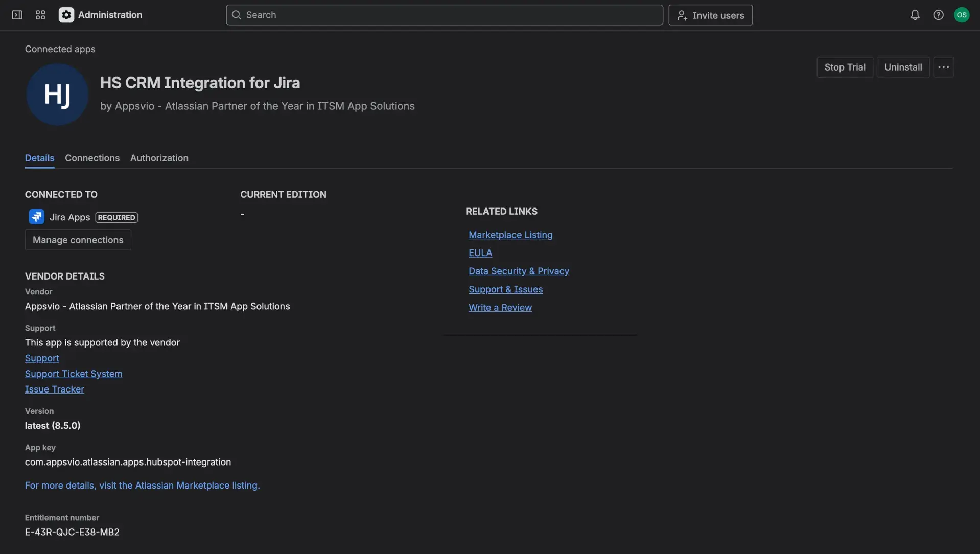Image resolution: width=980 pixels, height=554 pixels.
Task: Click the Uninstall button
Action: 902,67
